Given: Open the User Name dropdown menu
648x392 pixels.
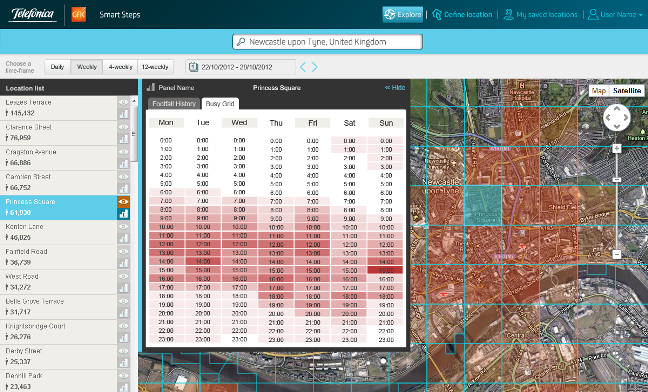Looking at the screenshot, I should 615,14.
